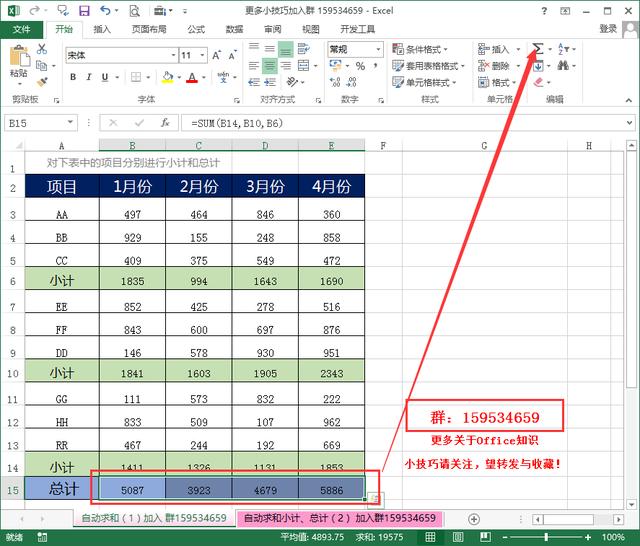Click the Sort and Filter icon
The height and width of the screenshot is (546, 640).
563,49
